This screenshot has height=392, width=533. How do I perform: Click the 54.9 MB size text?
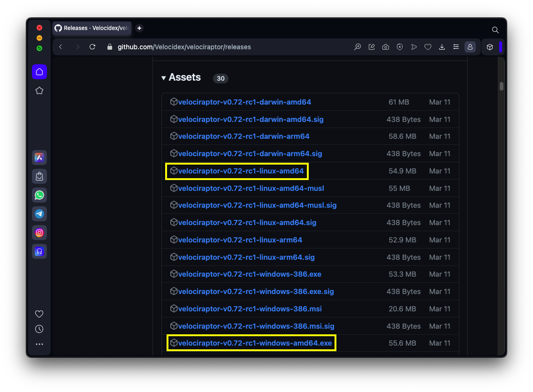coord(403,171)
